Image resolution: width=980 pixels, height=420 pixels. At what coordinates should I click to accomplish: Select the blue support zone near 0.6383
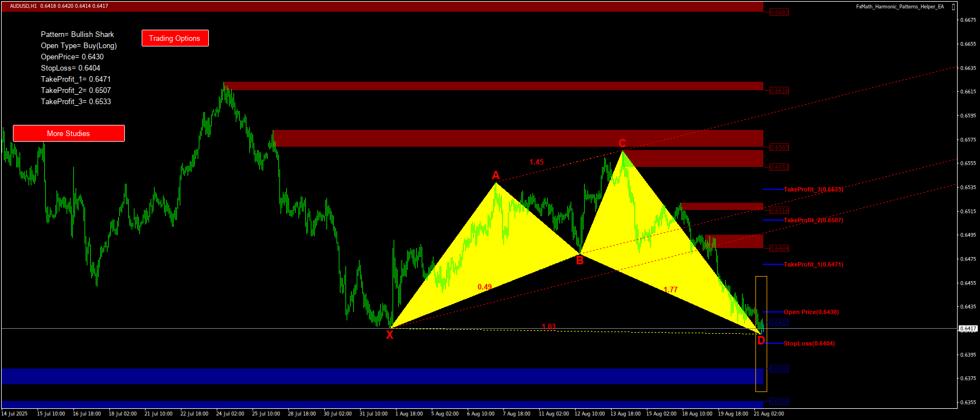tap(381, 376)
